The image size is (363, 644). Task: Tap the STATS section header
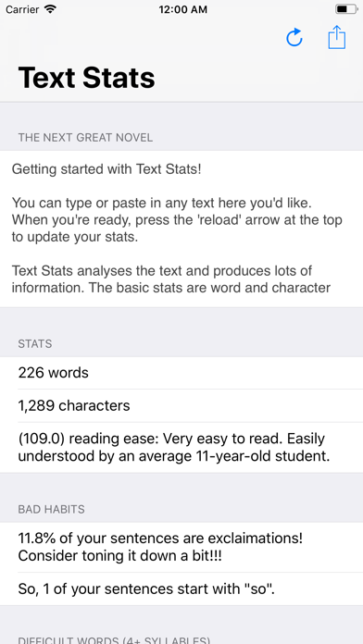35,344
